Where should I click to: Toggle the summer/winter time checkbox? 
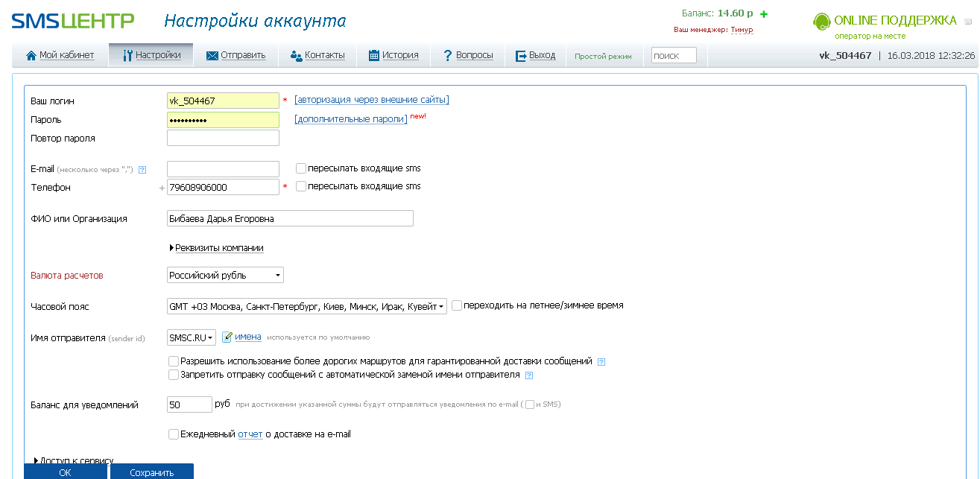point(457,305)
